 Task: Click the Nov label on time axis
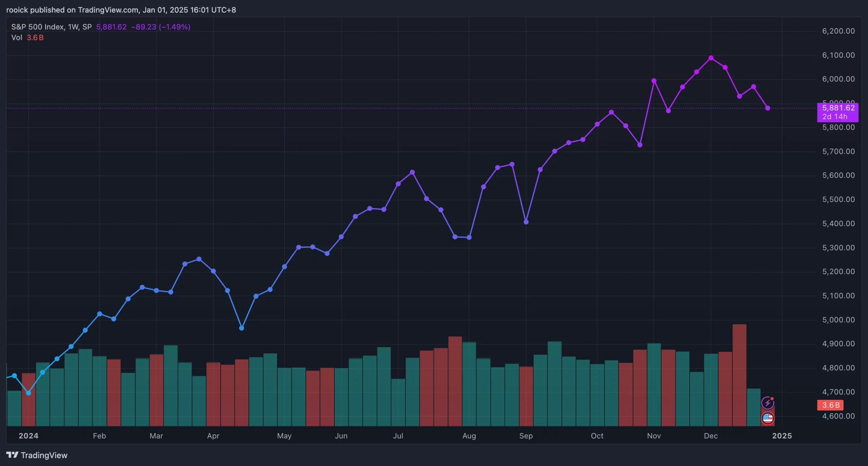tap(654, 436)
